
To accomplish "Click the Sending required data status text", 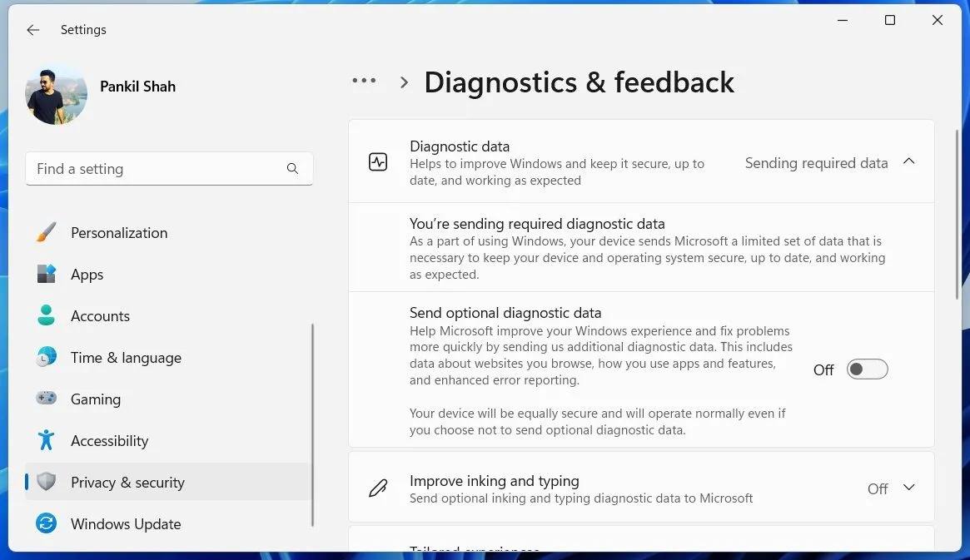I will [816, 163].
